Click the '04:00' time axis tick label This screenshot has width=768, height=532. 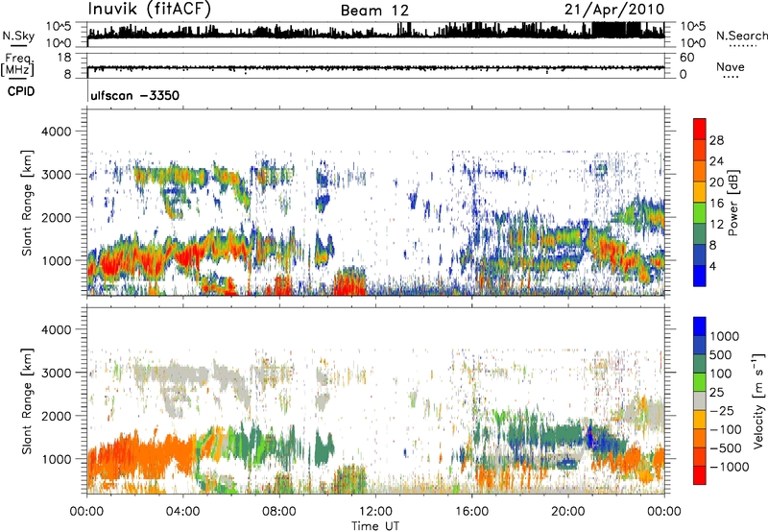[x=182, y=512]
